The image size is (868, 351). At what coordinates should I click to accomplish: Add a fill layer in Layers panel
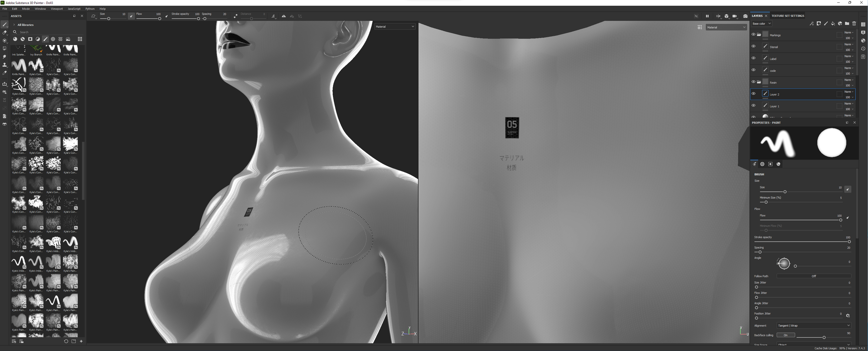(833, 24)
